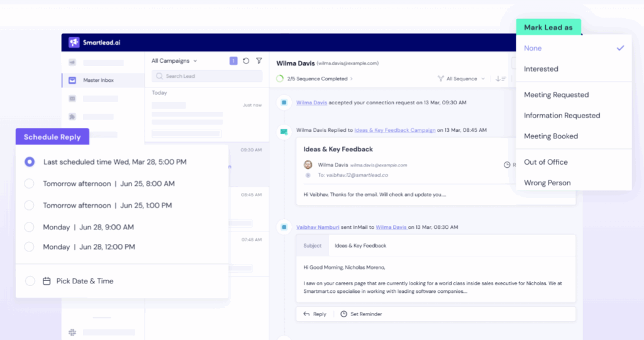Click the connection accepted event icon
Screen dimensions: 644x340
point(284,102)
